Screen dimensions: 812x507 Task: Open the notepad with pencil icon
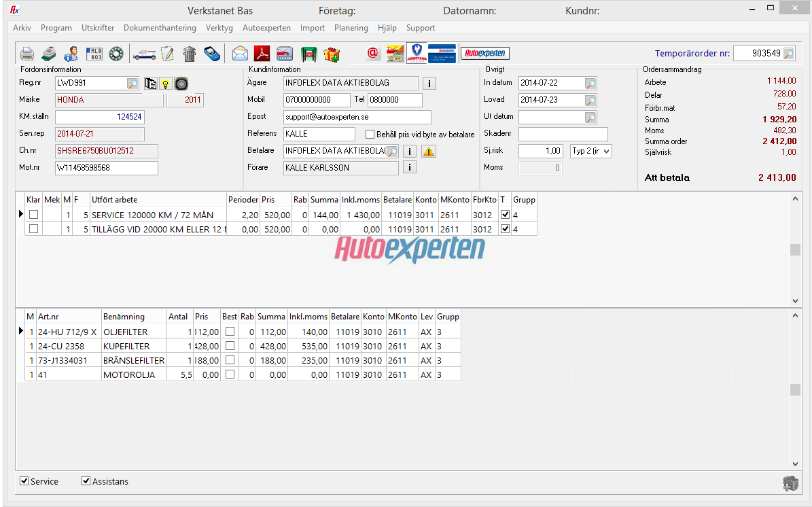point(167,53)
